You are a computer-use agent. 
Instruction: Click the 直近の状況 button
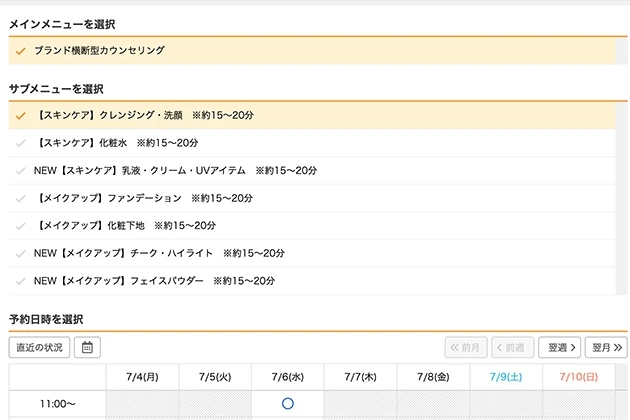pos(39,347)
